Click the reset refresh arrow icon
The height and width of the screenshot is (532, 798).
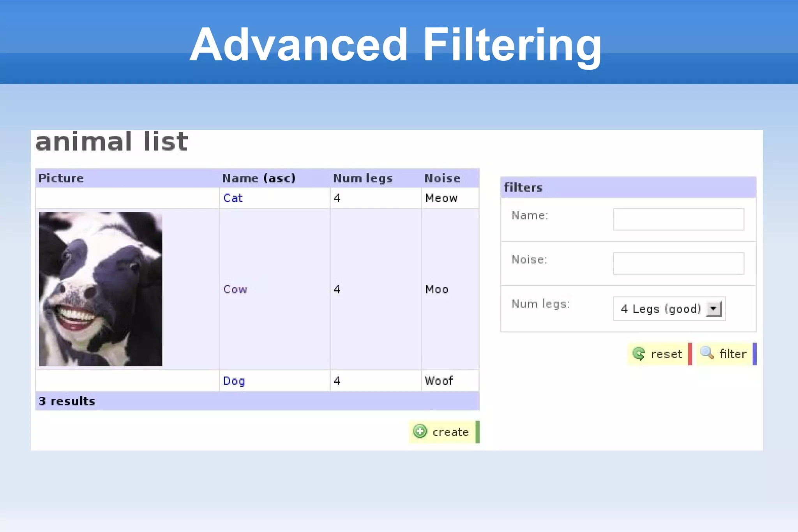639,354
